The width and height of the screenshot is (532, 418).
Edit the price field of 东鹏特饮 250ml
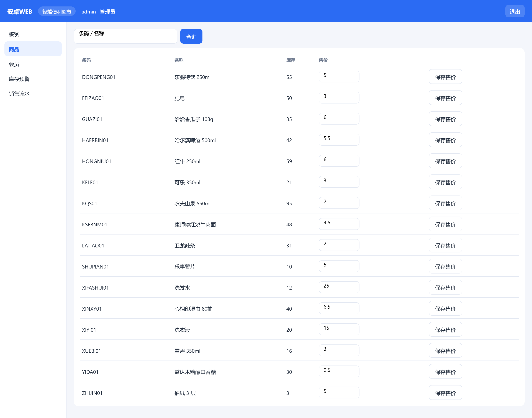(339, 76)
